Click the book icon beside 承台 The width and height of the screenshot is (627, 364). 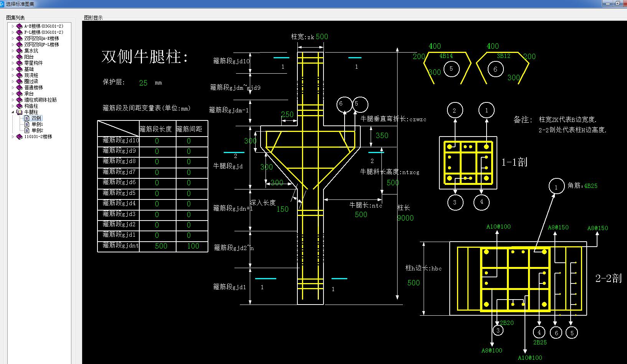20,94
